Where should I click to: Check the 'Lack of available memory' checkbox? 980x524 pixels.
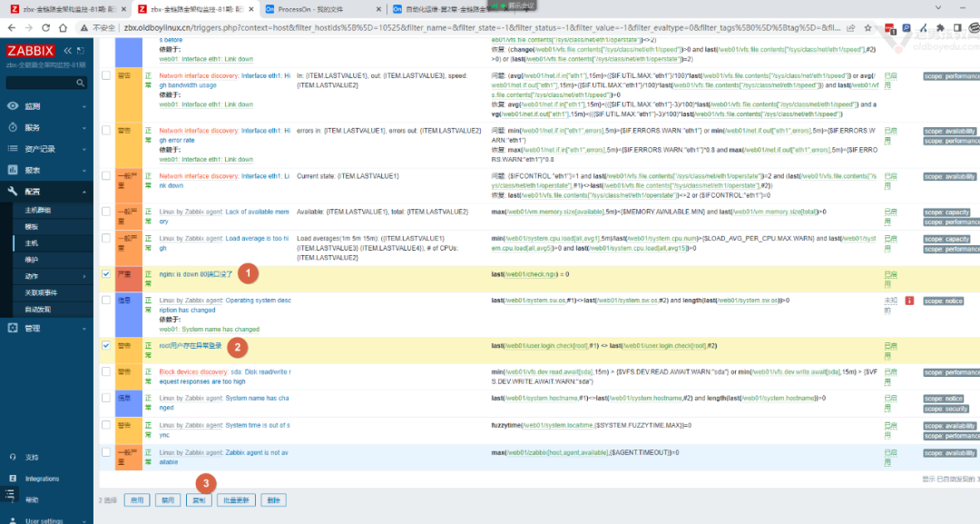pos(106,212)
